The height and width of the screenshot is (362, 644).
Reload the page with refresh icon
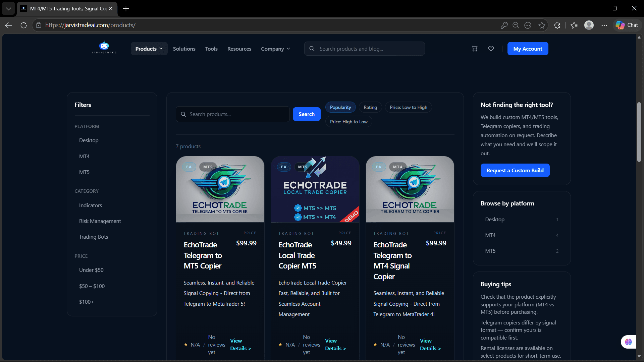point(23,25)
